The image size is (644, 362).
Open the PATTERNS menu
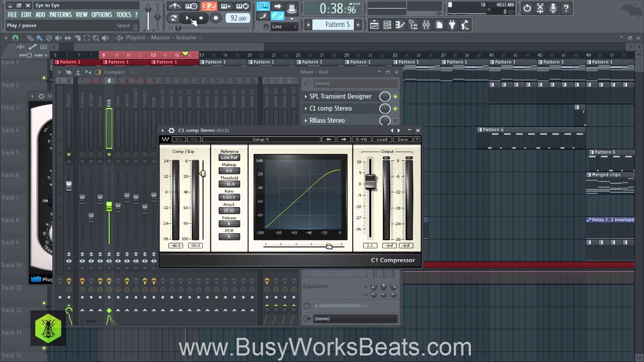(60, 15)
